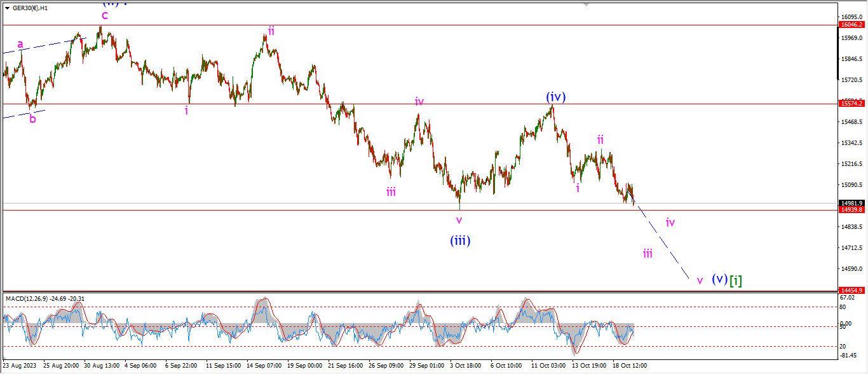This screenshot has width=868, height=374.
Task: Select the red 14939.8 price label
Action: [x=850, y=209]
